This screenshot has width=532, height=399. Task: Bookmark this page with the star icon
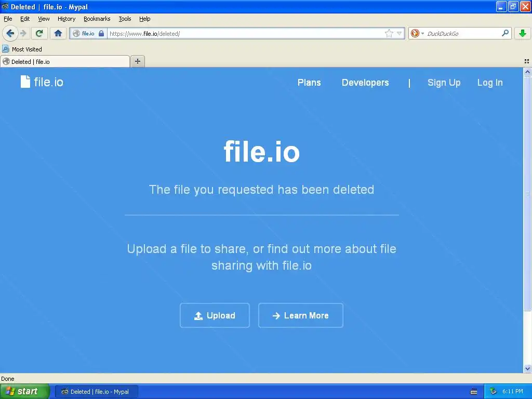(389, 33)
